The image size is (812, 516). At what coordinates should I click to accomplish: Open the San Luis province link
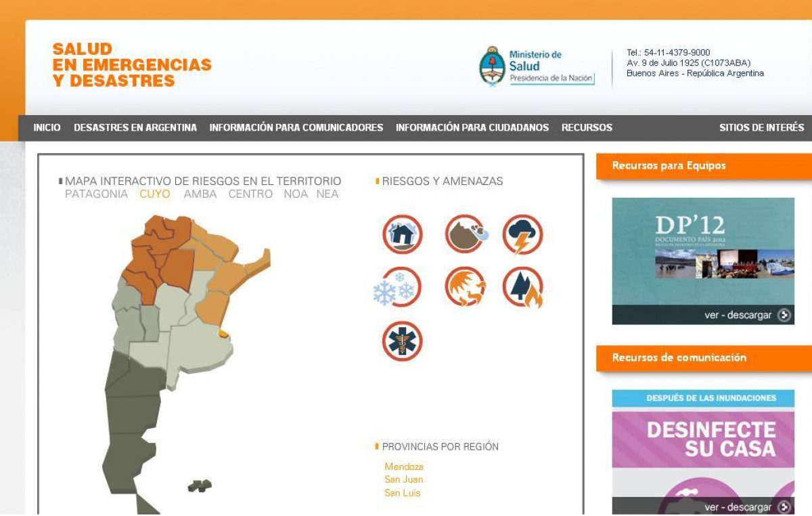pyautogui.click(x=403, y=493)
